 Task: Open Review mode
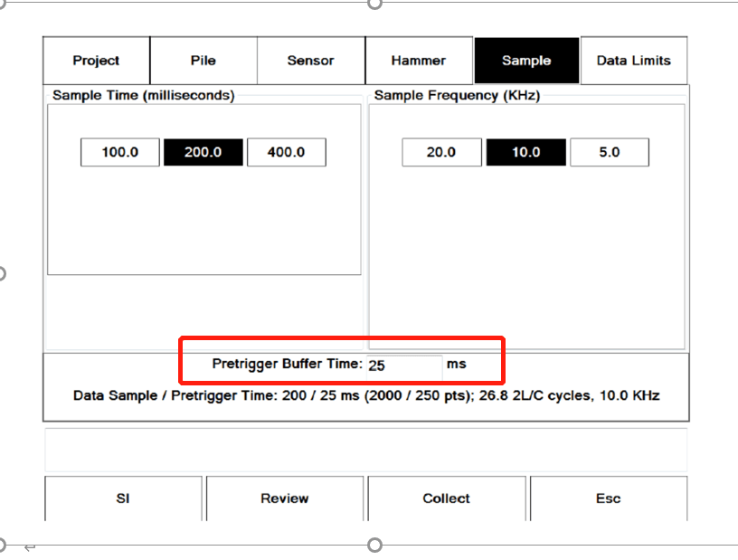pos(284,498)
